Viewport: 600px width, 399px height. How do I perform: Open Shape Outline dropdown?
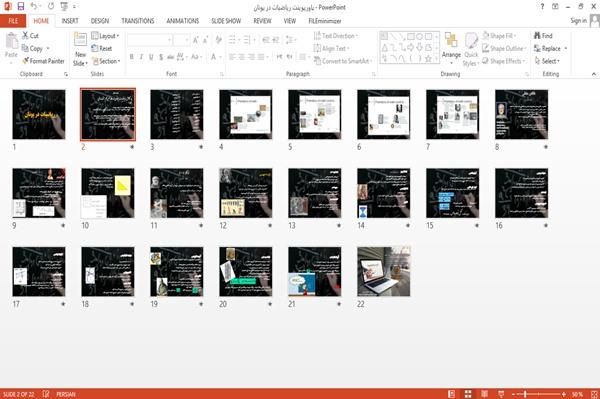pos(504,48)
